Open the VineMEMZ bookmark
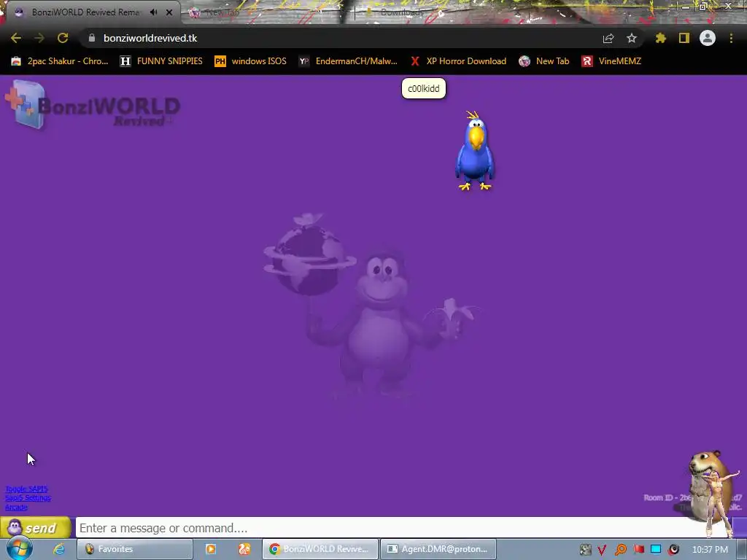 pos(612,61)
